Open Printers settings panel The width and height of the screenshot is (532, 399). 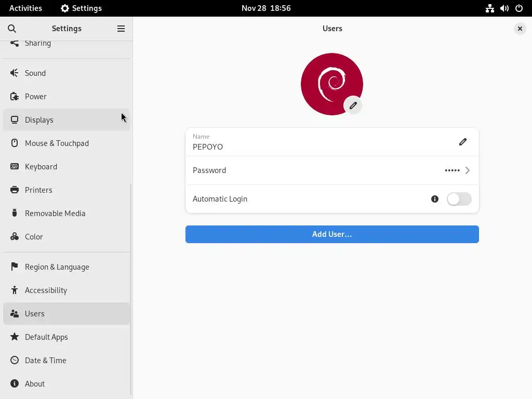[x=66, y=190]
